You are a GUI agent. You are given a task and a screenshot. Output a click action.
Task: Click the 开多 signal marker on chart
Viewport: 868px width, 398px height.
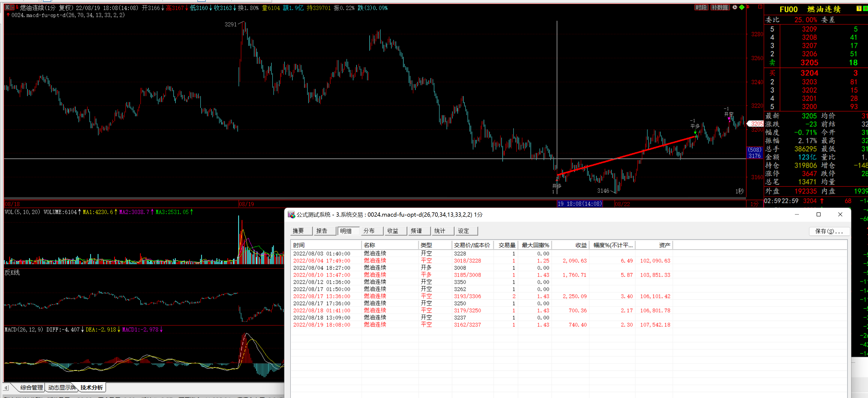coord(556,186)
